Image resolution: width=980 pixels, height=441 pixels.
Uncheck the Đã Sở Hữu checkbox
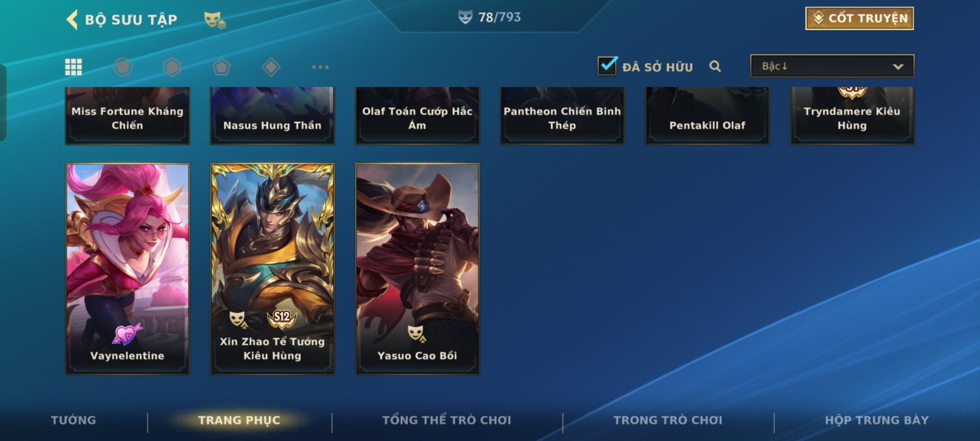coord(607,66)
